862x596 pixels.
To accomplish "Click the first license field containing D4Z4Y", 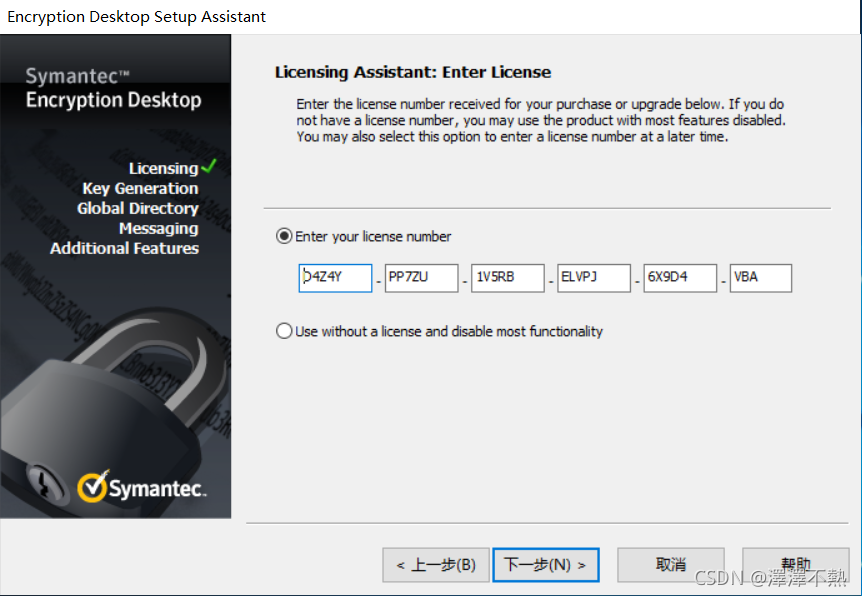I will pyautogui.click(x=335, y=278).
